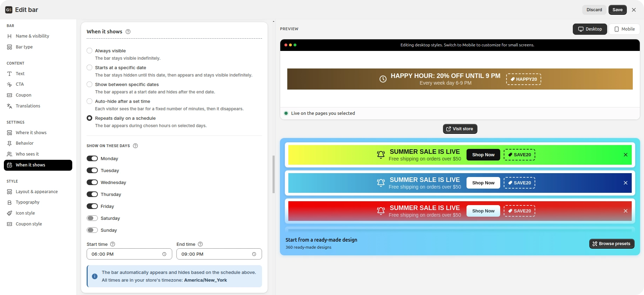Click the End time help icon

coord(200,244)
